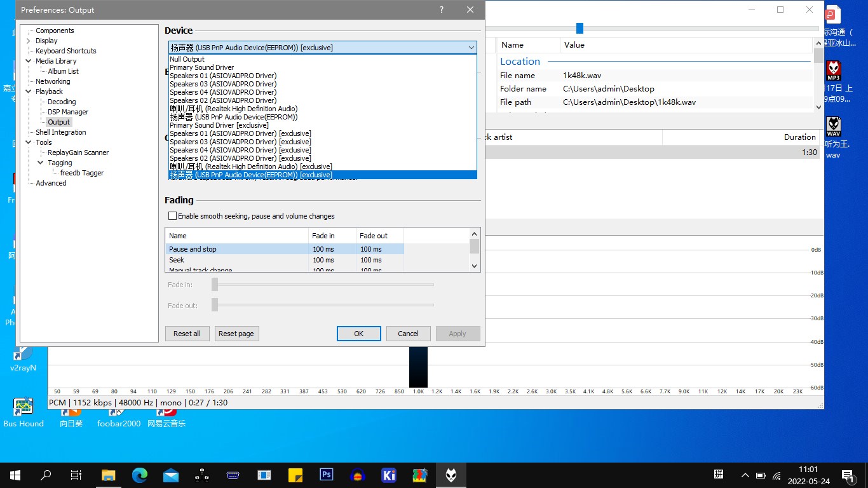Open Microsoft Edge in taskbar
This screenshot has height=488, width=868.
pyautogui.click(x=140, y=475)
